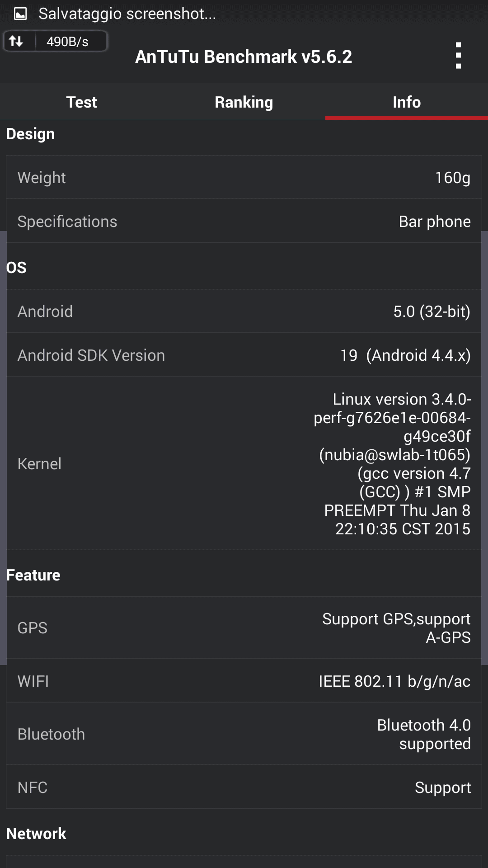The height and width of the screenshot is (868, 488).
Task: Tap the WIFI IEEE 802.11 row
Action: tap(244, 681)
